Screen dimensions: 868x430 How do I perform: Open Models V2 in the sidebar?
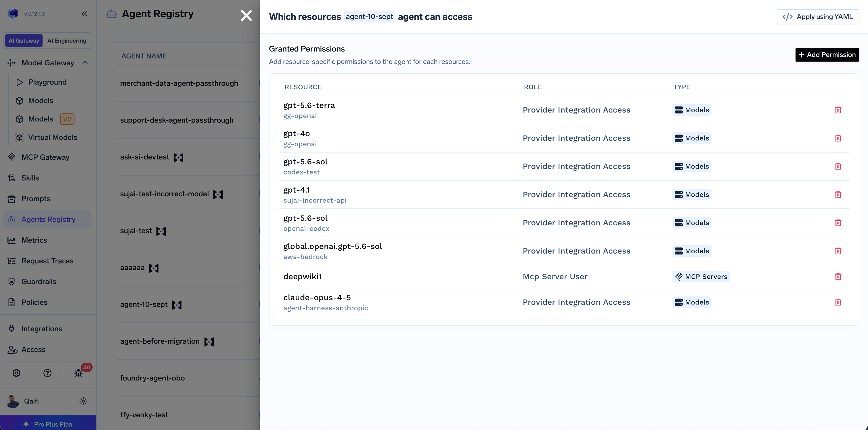click(45, 119)
